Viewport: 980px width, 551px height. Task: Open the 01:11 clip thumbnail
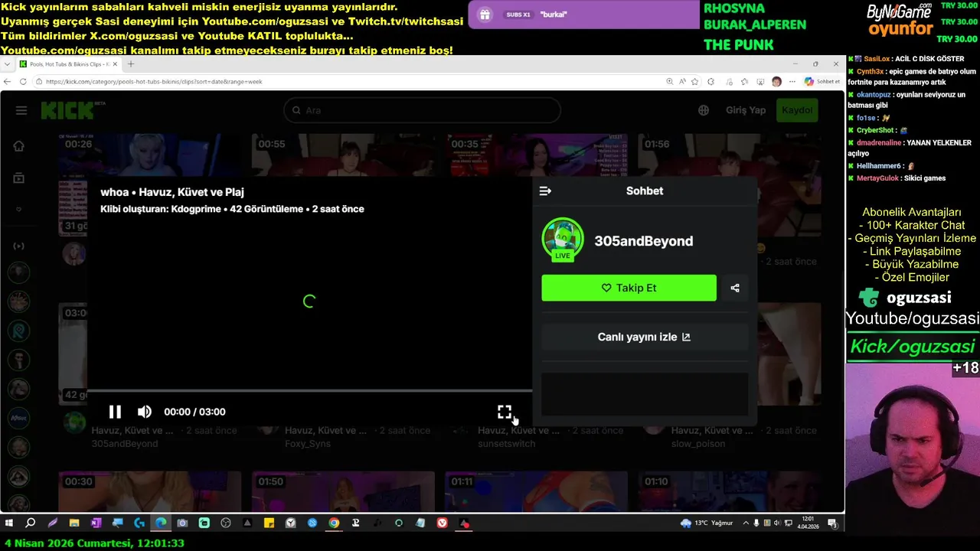(536, 491)
